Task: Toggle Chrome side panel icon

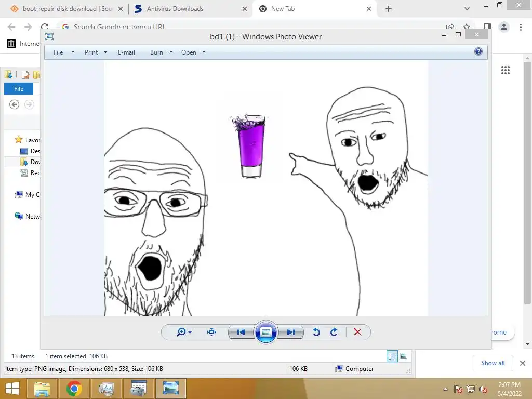Action: [487, 26]
